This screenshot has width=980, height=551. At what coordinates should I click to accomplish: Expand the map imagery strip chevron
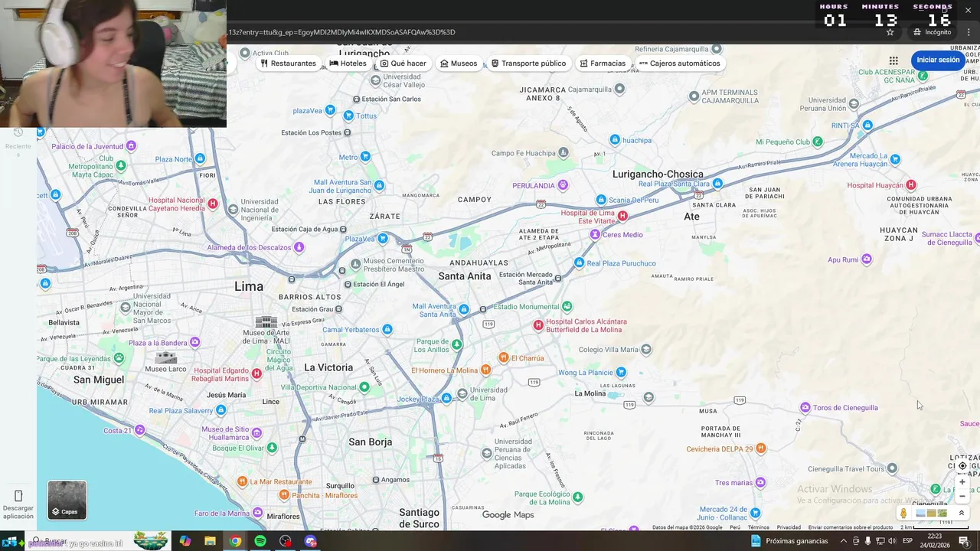tap(962, 514)
